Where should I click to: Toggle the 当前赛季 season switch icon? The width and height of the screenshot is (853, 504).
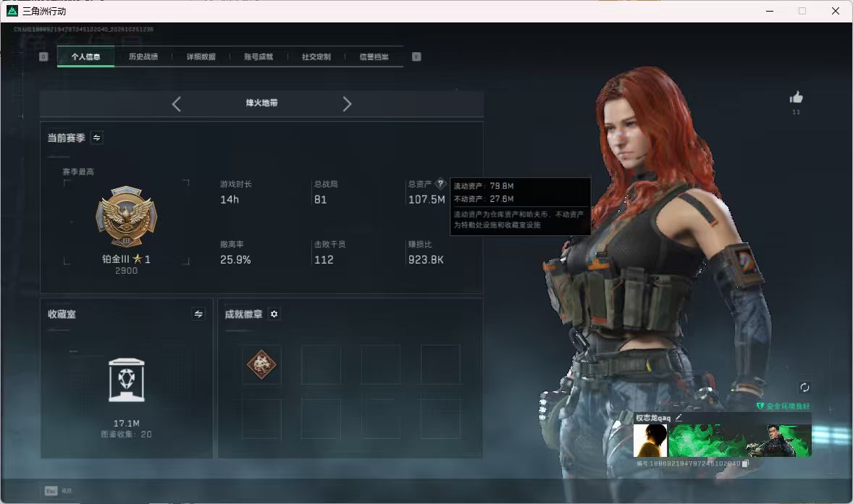point(97,138)
